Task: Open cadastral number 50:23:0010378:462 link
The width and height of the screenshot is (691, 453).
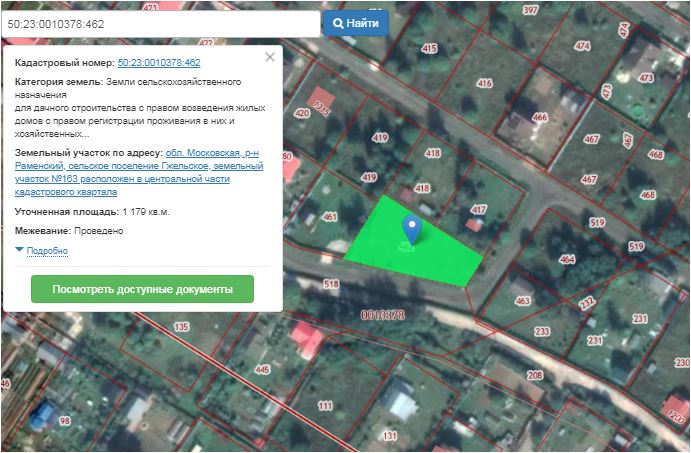Action: (x=158, y=63)
